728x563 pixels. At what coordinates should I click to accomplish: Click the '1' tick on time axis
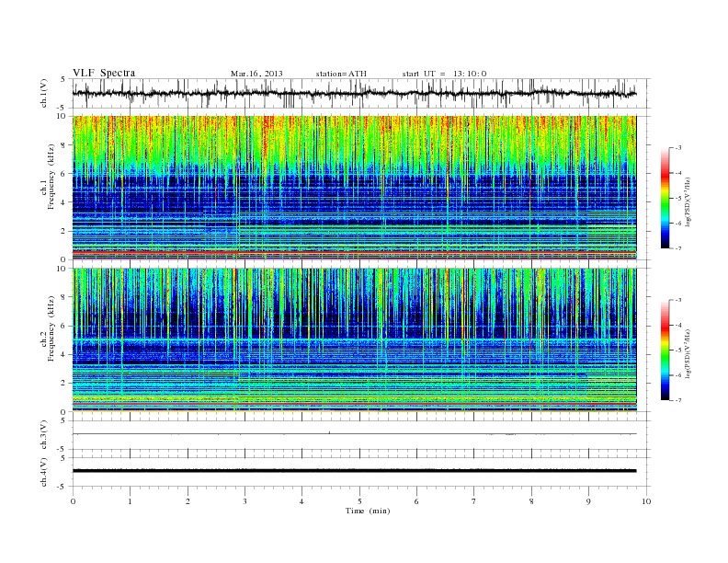pyautogui.click(x=130, y=501)
